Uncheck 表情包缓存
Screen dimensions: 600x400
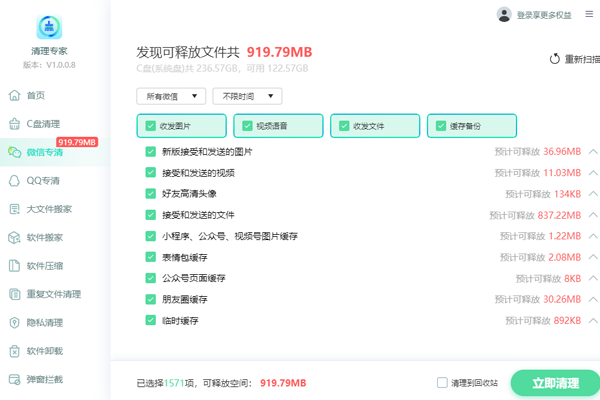coord(151,257)
